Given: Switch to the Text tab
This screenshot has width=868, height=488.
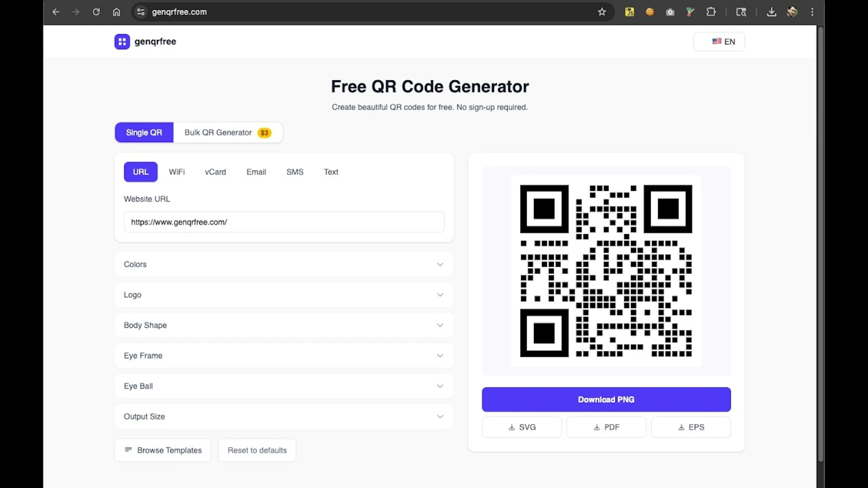Looking at the screenshot, I should 331,172.
